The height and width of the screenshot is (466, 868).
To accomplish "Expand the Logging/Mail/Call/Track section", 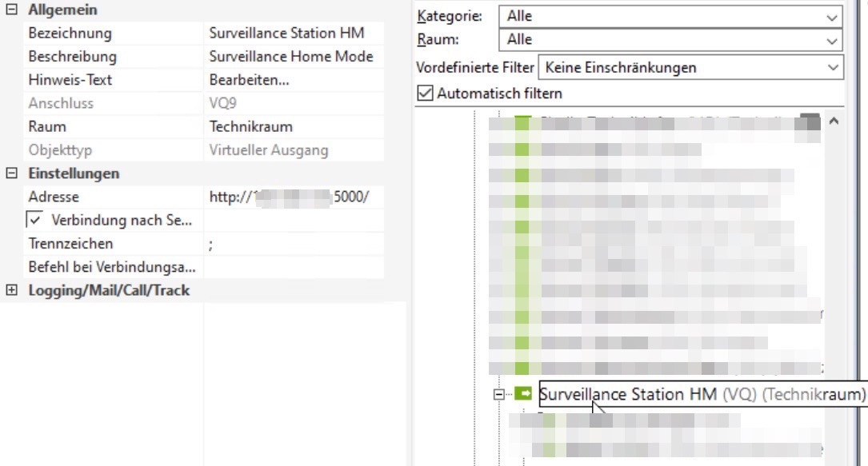I will tap(12, 290).
